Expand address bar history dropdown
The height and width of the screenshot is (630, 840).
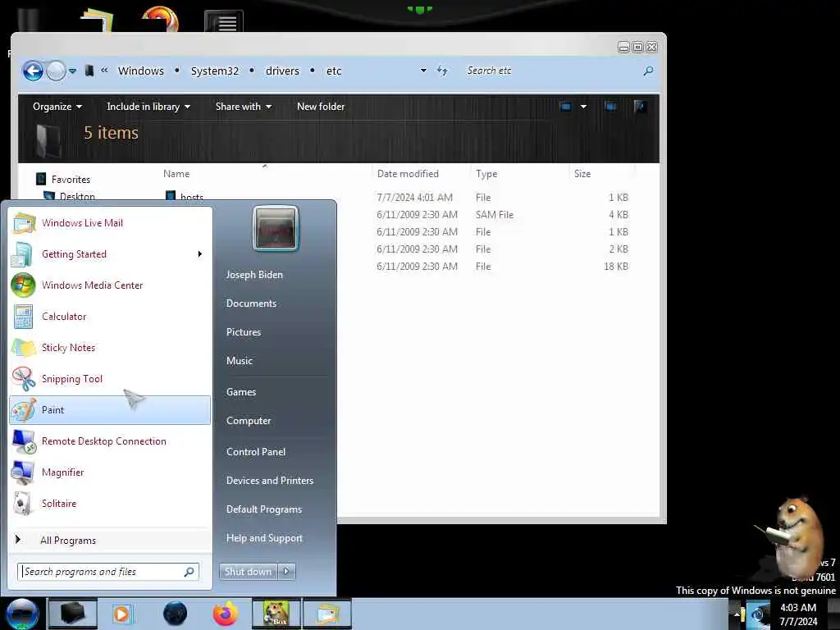click(x=423, y=71)
